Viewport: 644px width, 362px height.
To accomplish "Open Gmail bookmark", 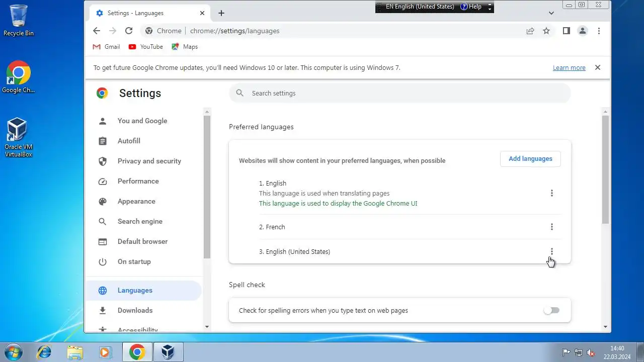I will pos(106,47).
